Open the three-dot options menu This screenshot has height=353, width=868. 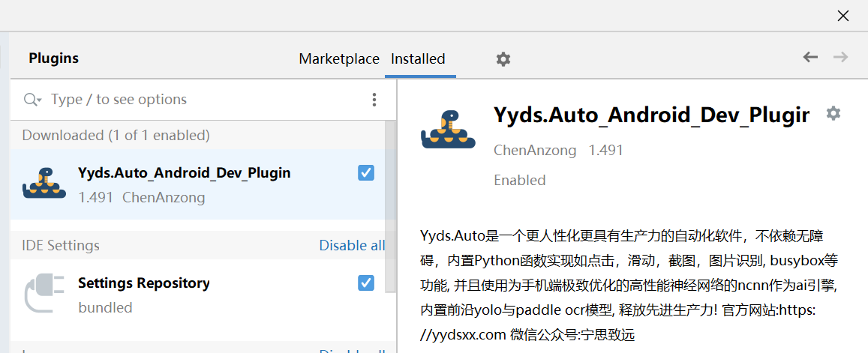[375, 100]
